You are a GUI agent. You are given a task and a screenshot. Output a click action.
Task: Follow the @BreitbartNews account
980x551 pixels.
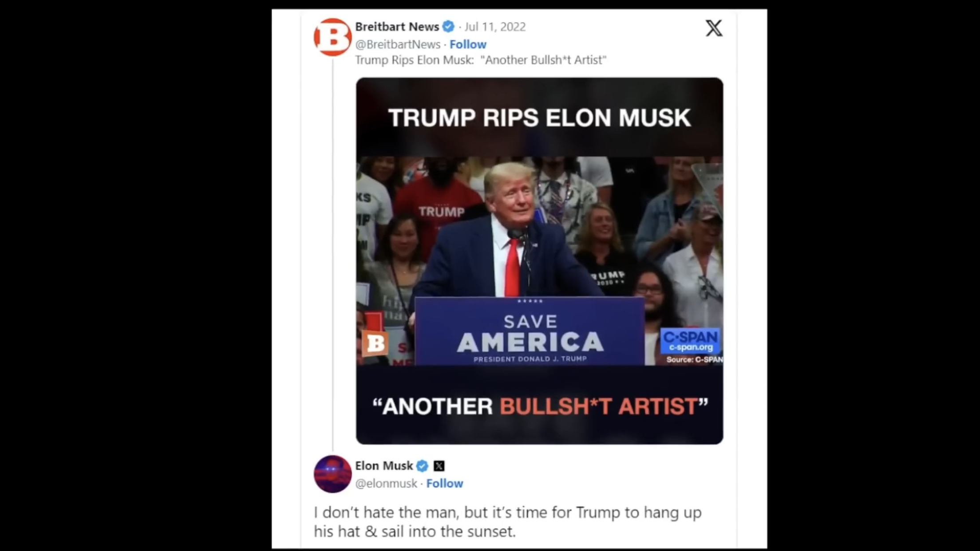(468, 44)
